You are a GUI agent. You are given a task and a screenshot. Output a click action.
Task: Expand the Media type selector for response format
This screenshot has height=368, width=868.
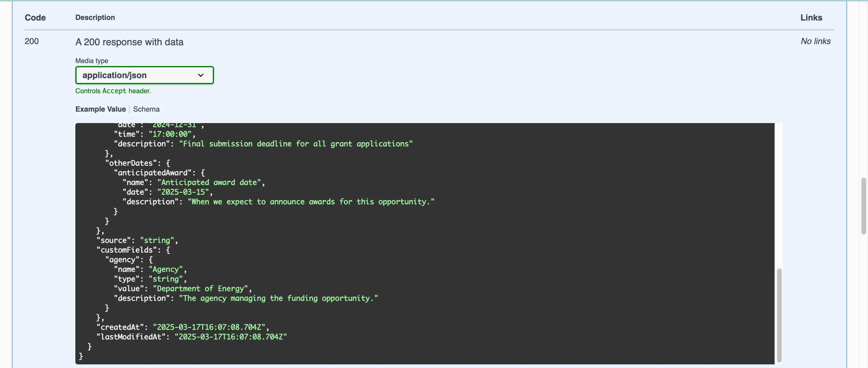click(x=144, y=75)
